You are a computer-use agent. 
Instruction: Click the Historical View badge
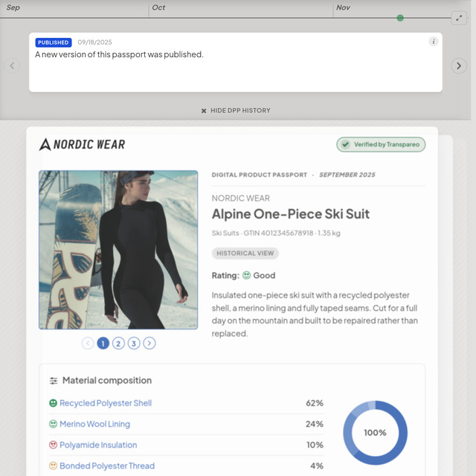click(x=245, y=253)
